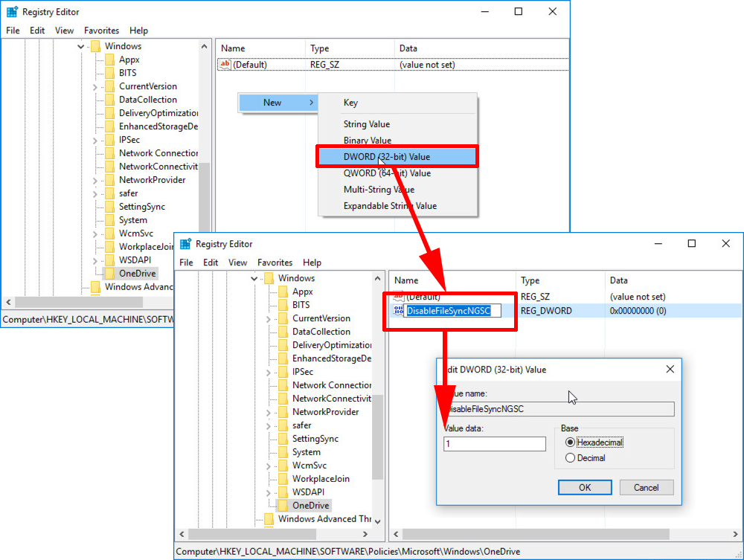Open View menu in front window
The height and width of the screenshot is (560, 744).
238,263
